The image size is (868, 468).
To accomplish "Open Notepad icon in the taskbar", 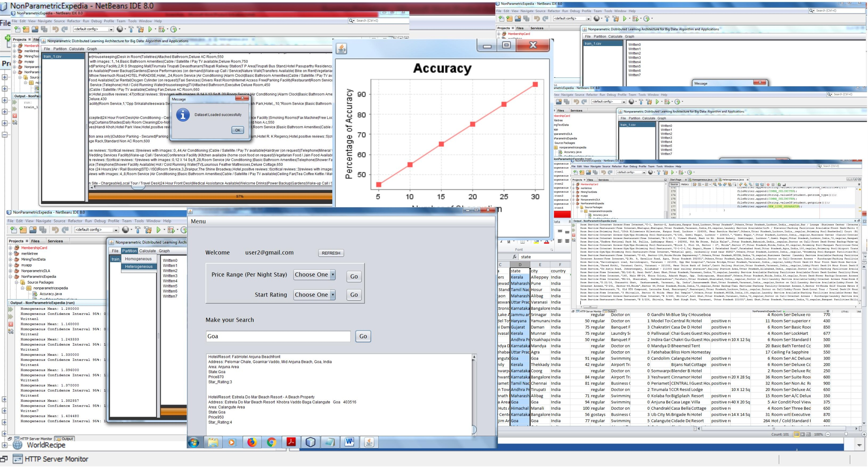I will point(330,443).
